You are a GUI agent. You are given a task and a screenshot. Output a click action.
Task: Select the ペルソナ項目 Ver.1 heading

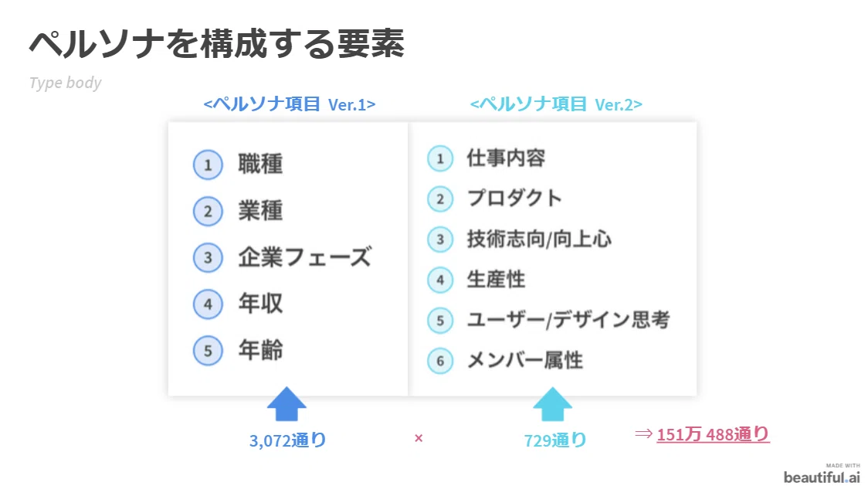tap(290, 104)
